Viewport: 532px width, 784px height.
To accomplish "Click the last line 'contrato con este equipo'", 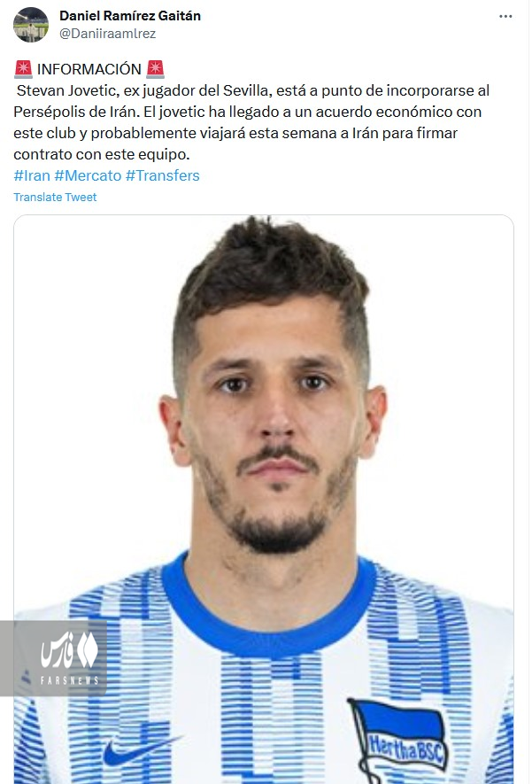I will (x=102, y=154).
